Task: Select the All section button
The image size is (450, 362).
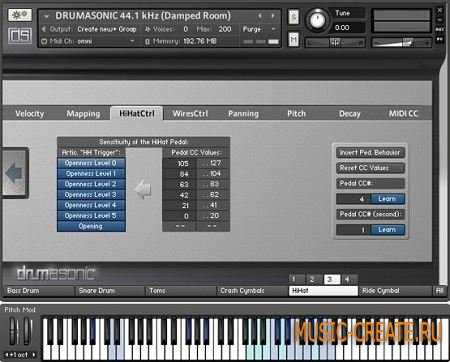Action: [x=440, y=291]
